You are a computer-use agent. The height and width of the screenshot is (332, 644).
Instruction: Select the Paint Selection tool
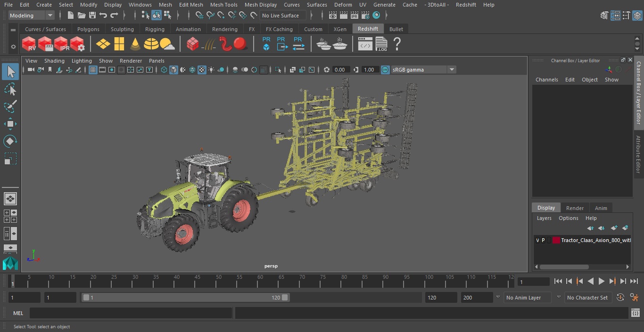[10, 106]
